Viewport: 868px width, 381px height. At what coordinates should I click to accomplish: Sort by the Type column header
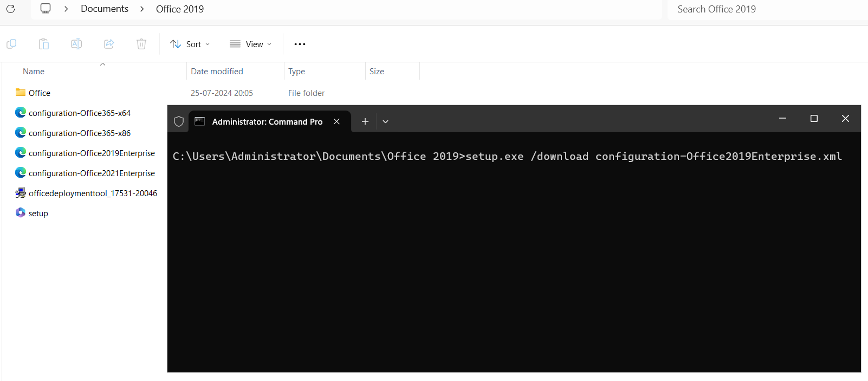[296, 72]
